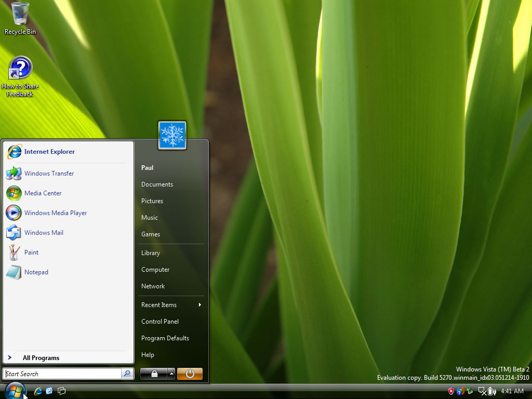Open the help feedback globe tray icon

click(460, 391)
